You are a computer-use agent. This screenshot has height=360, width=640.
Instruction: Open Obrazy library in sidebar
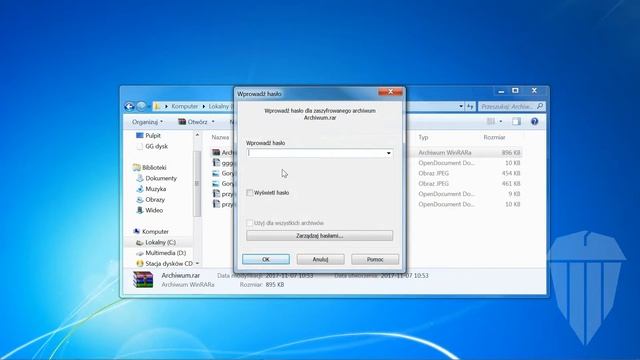pyautogui.click(x=155, y=200)
